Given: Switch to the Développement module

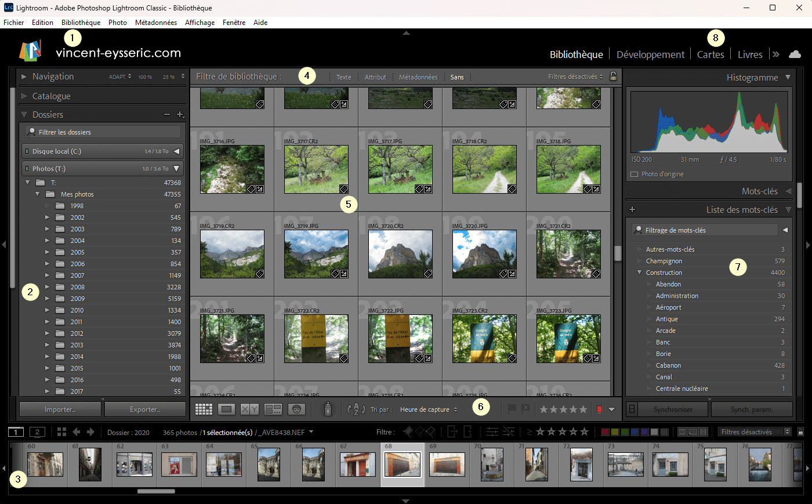Looking at the screenshot, I should click(650, 54).
